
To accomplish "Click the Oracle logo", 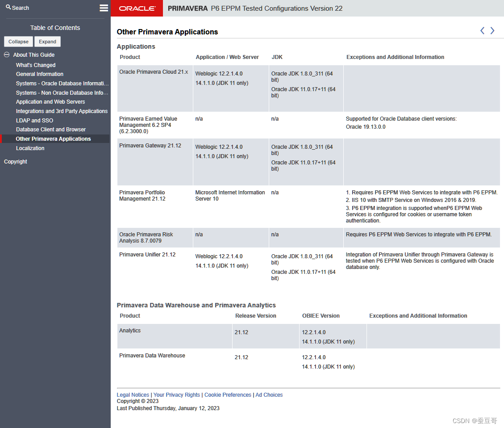I will pyautogui.click(x=137, y=8).
